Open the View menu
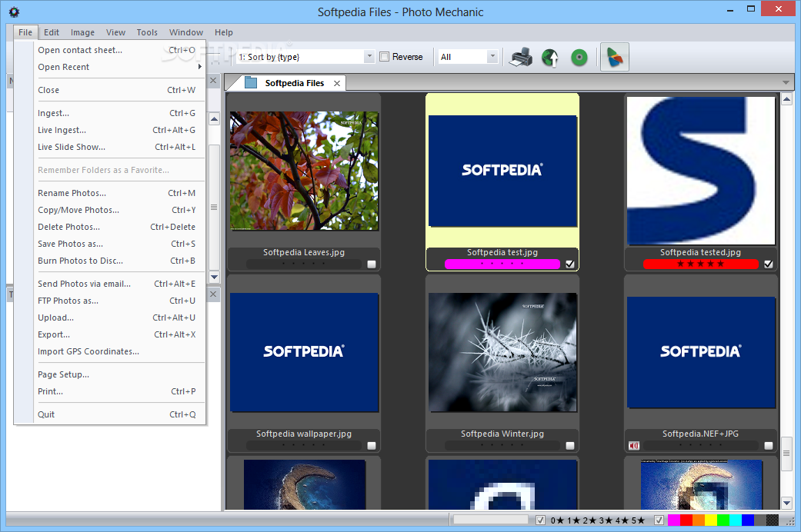 115,32
